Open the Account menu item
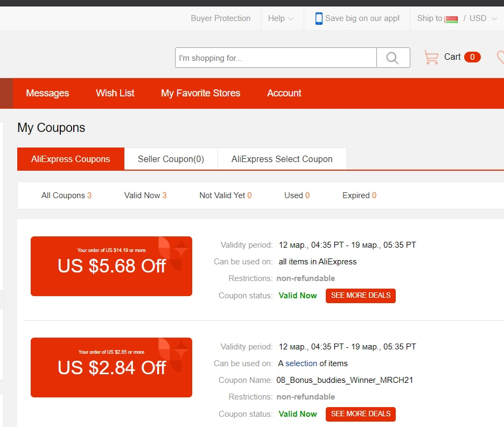This screenshot has height=427, width=504. click(284, 93)
